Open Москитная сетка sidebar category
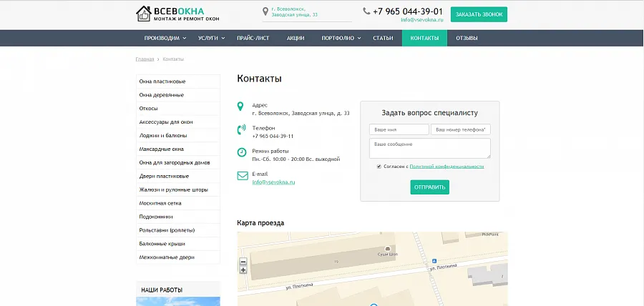 pos(178,204)
